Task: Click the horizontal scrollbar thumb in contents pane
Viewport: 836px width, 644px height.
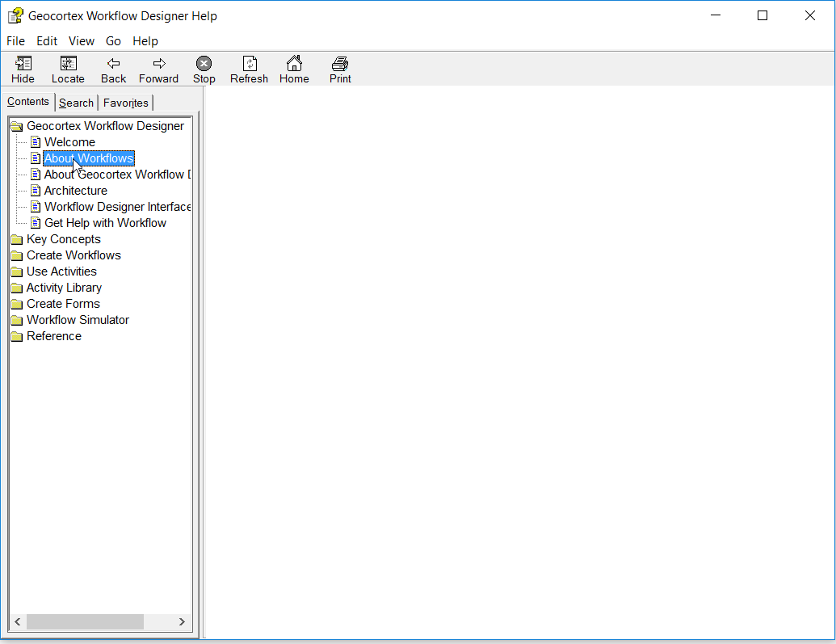Action: 85,621
